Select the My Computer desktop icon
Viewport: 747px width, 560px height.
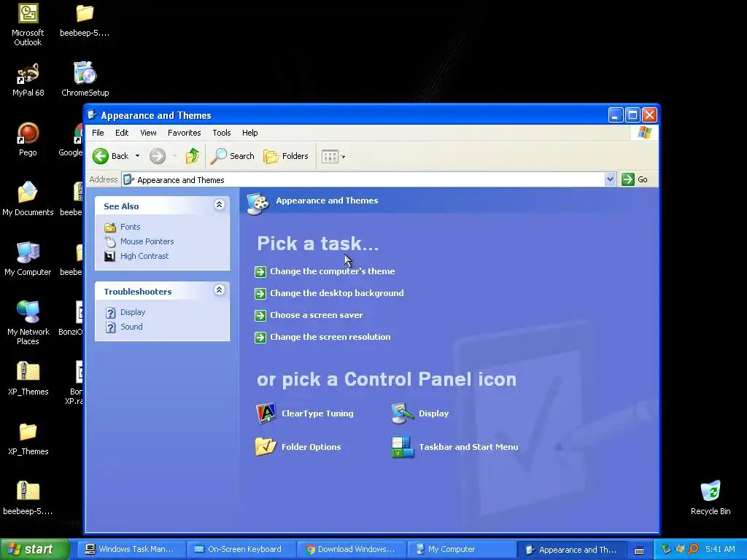point(28,259)
